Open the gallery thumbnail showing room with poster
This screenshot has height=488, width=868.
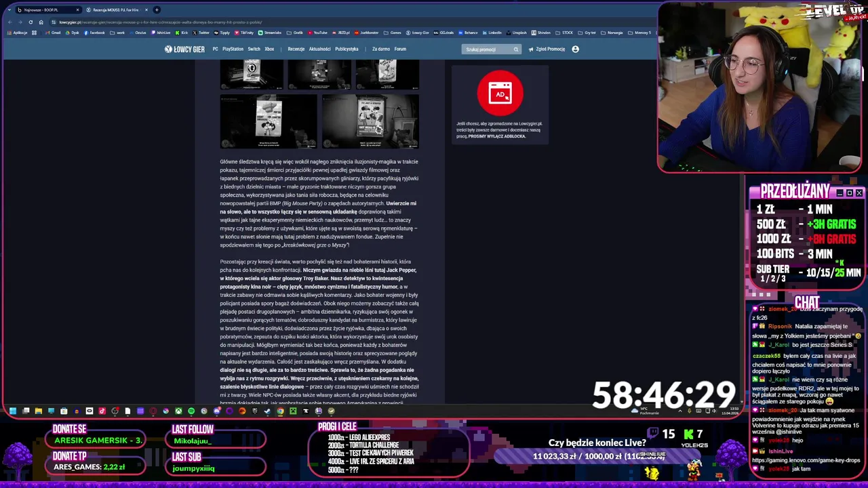tap(370, 121)
